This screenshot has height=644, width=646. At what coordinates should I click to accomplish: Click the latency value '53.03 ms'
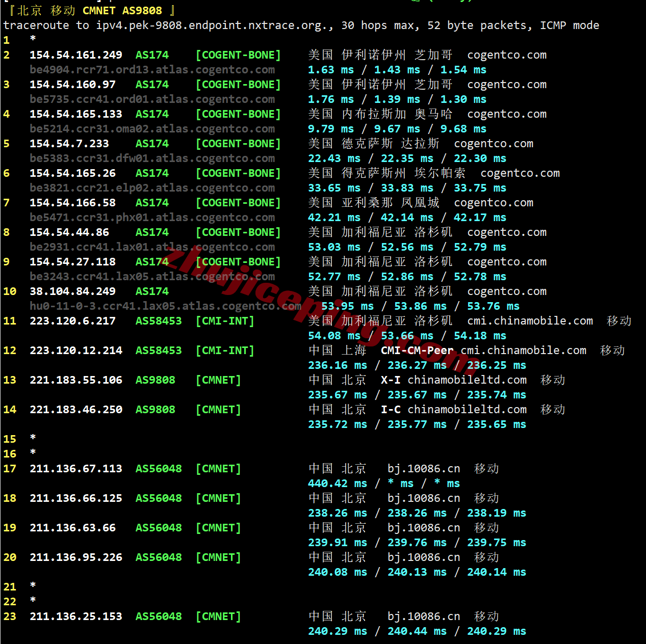[334, 247]
